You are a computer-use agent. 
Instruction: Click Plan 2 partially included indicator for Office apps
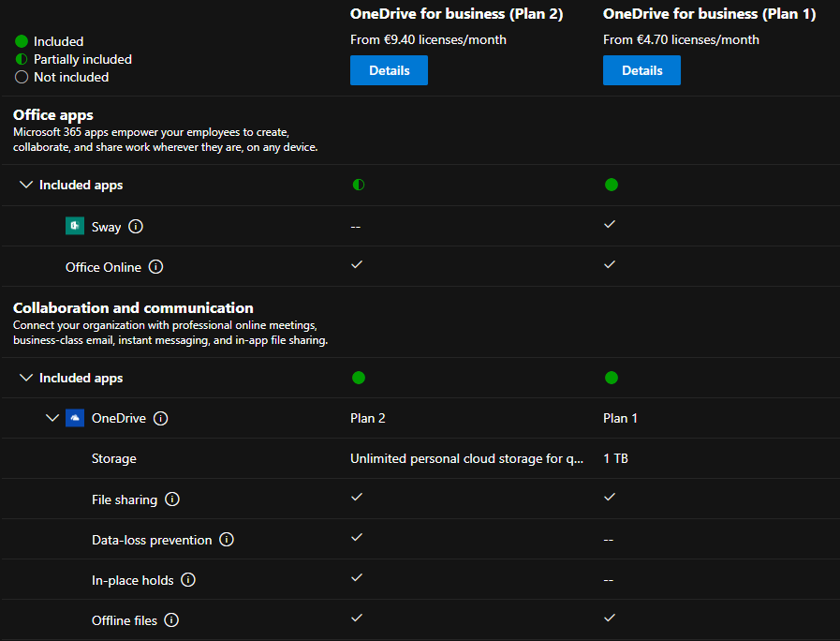point(359,185)
